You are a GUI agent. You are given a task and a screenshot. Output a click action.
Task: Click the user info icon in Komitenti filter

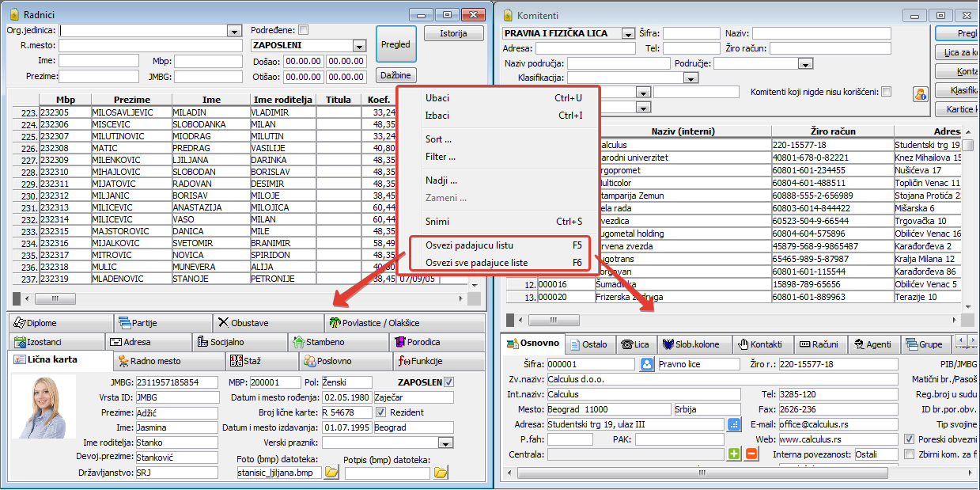pos(920,94)
